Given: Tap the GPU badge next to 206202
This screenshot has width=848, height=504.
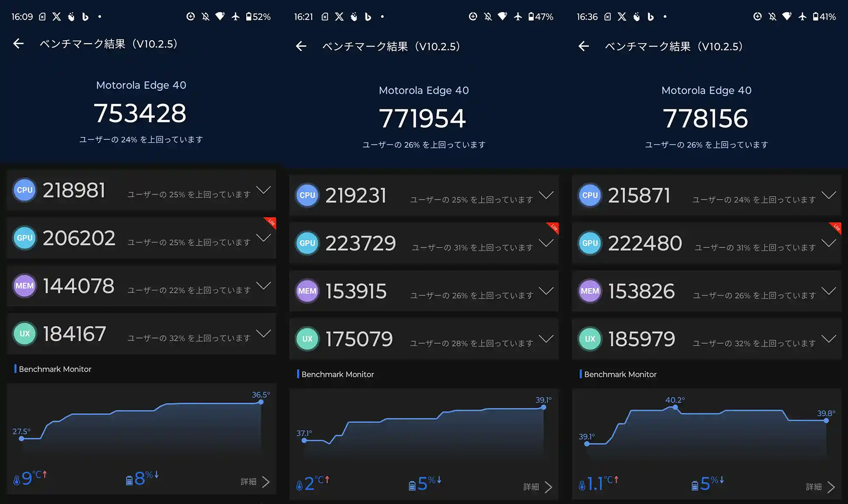Looking at the screenshot, I should (25, 238).
